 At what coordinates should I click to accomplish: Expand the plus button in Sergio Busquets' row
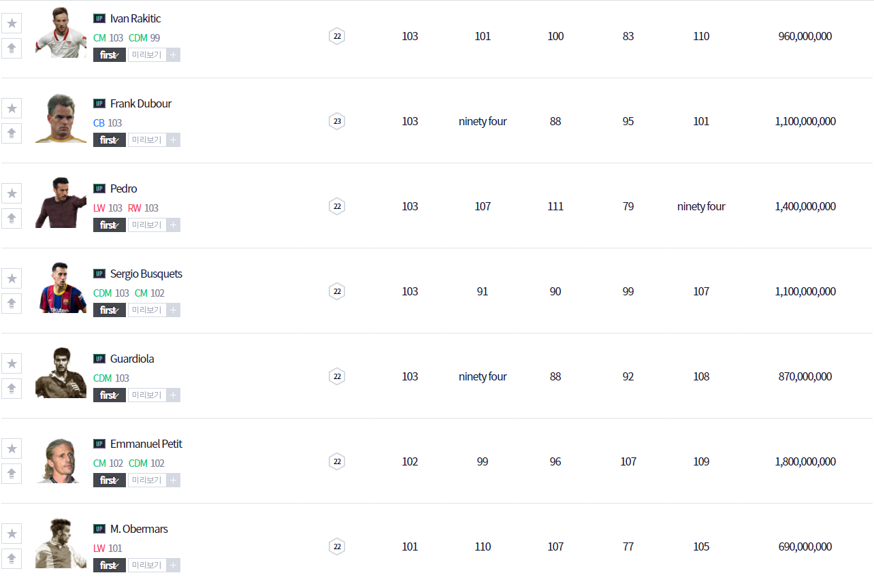coord(174,310)
